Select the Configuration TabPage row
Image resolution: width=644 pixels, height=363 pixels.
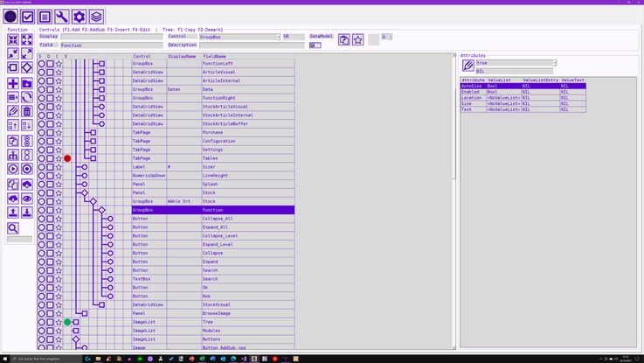pos(218,141)
